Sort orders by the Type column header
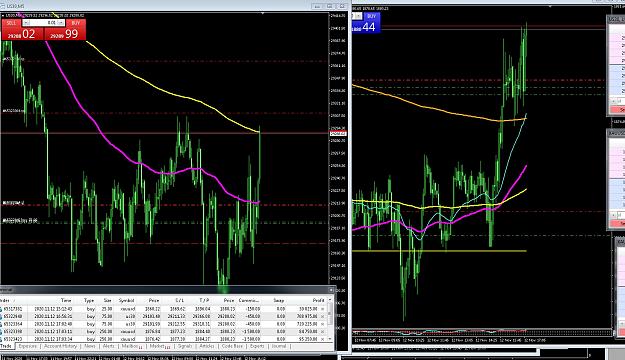 (89, 301)
